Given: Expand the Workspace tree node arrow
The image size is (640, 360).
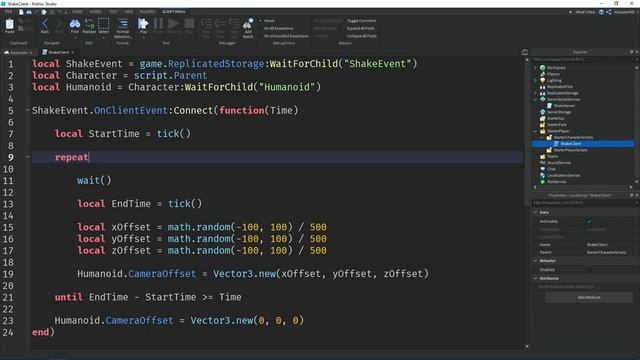Looking at the screenshot, I should tap(536, 68).
